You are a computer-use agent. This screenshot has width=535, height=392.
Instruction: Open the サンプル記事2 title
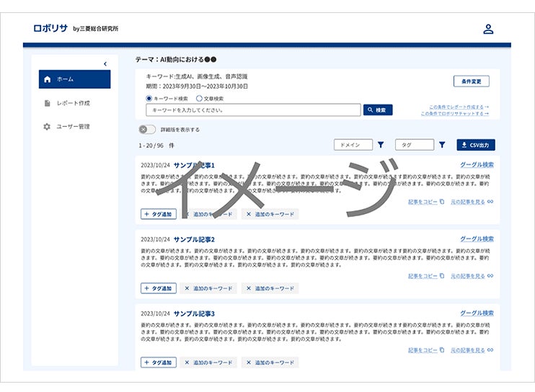(x=194, y=240)
